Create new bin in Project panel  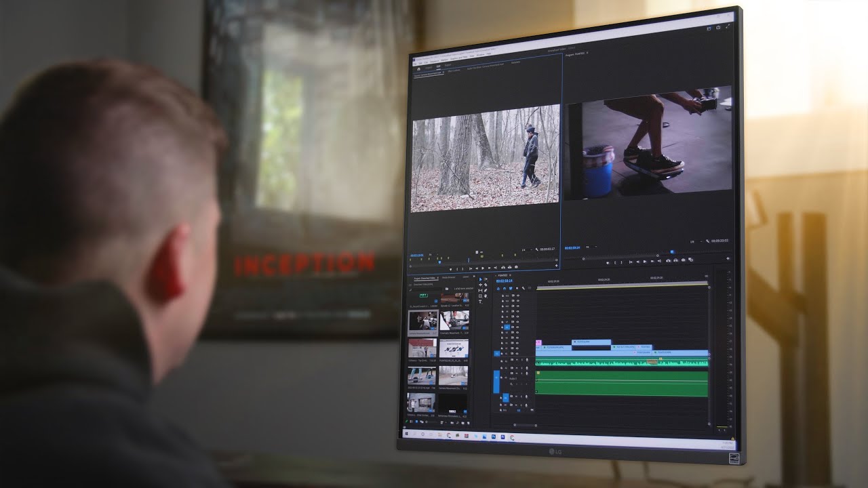tap(462, 423)
